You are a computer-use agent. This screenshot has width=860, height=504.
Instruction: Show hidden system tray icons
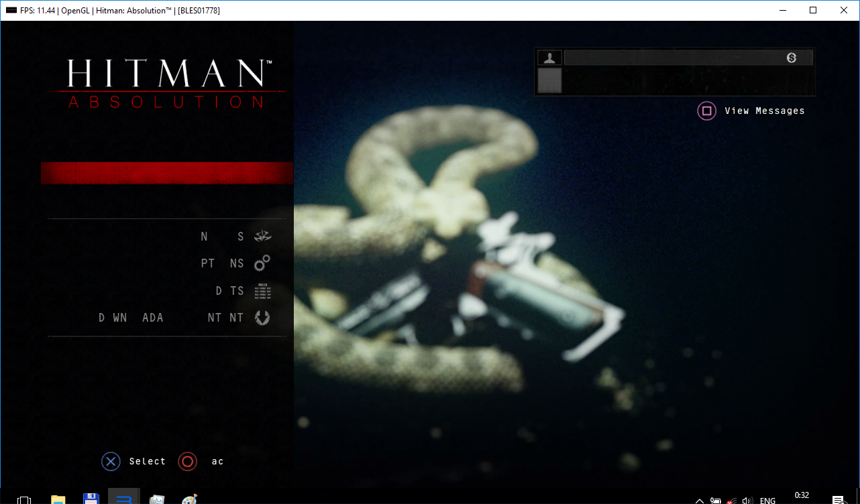click(x=699, y=500)
